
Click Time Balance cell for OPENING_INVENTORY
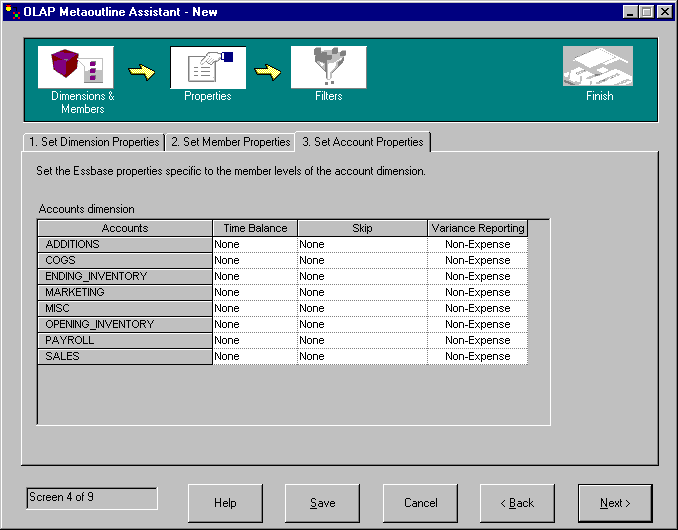255,324
